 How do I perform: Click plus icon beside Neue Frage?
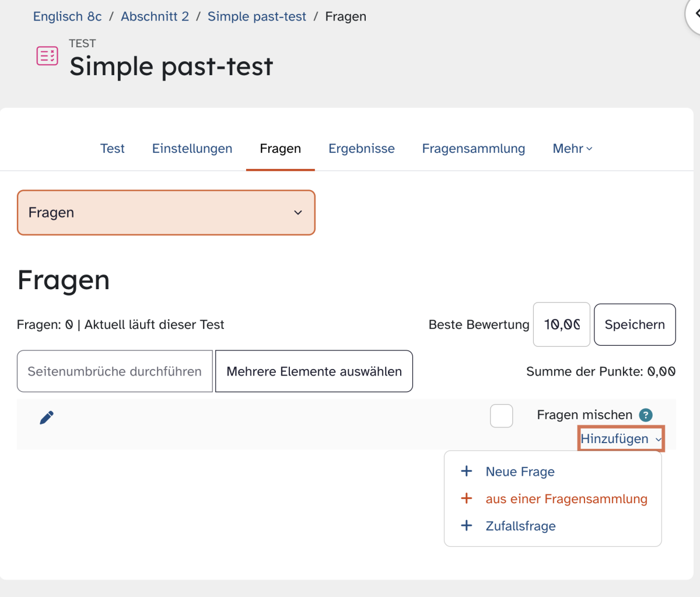click(467, 471)
